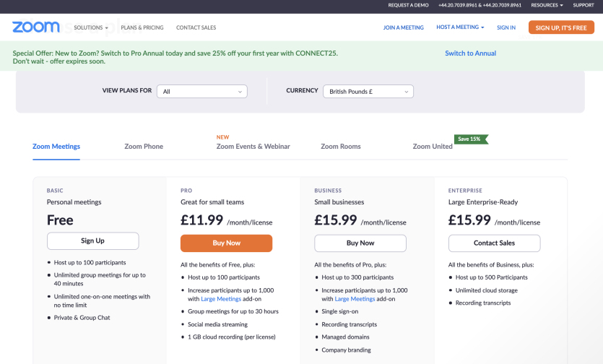Click the 'Small businesses' subtitle
Image resolution: width=603 pixels, height=364 pixels.
click(339, 202)
